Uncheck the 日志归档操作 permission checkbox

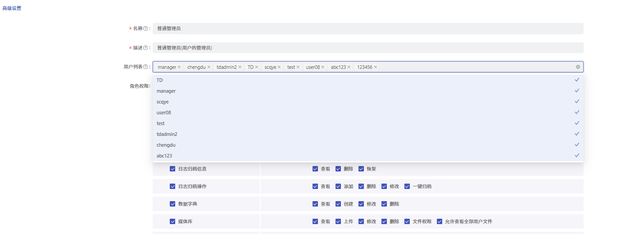click(172, 186)
